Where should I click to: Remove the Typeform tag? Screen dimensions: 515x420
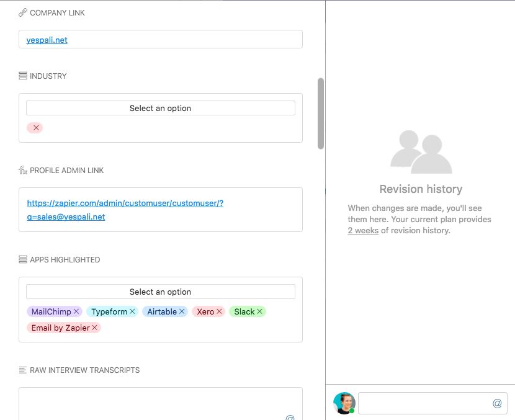pyautogui.click(x=132, y=311)
